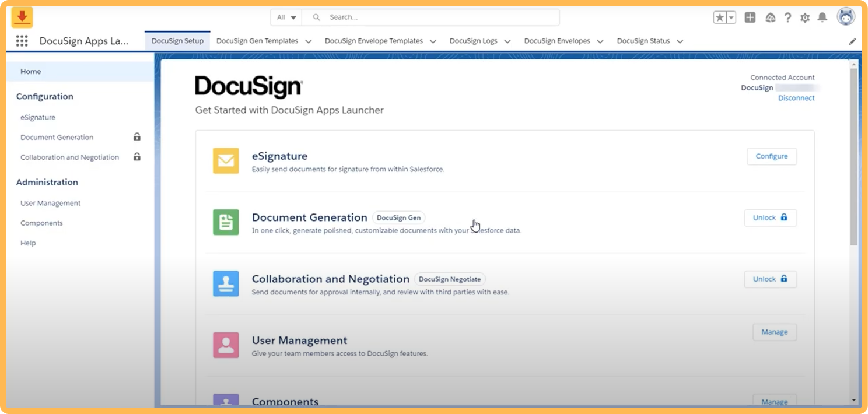This screenshot has width=868, height=414.
Task: Click the DocuSign Apps Launcher app name
Action: (x=84, y=41)
